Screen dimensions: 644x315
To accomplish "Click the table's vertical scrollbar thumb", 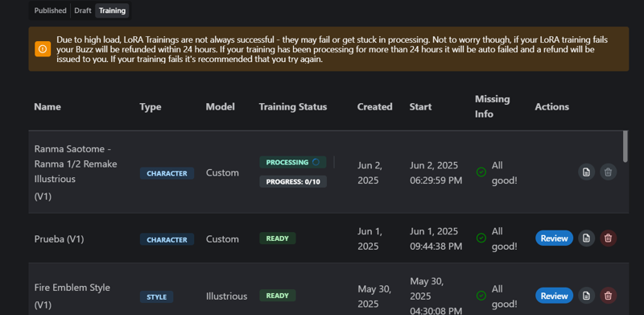I will coord(625,147).
